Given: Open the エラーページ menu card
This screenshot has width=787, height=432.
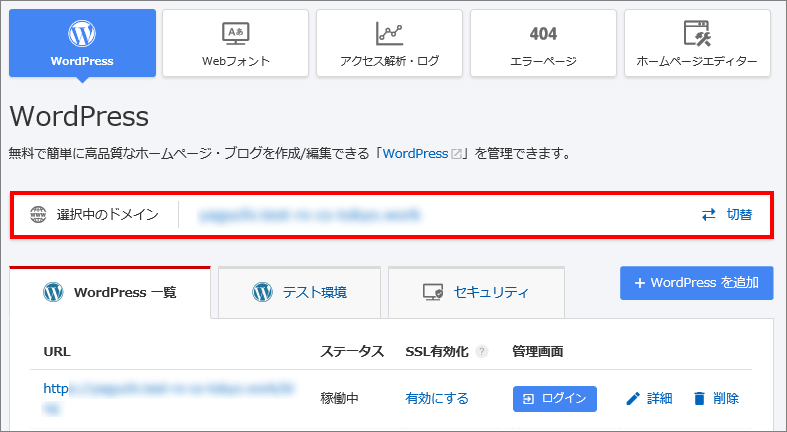Looking at the screenshot, I should click(x=543, y=43).
